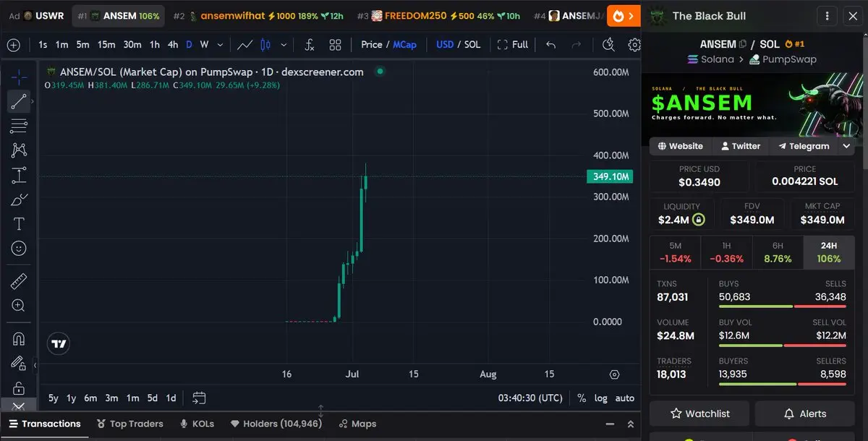Click the TradingView logo on chart
This screenshot has width=868, height=441.
(x=59, y=344)
